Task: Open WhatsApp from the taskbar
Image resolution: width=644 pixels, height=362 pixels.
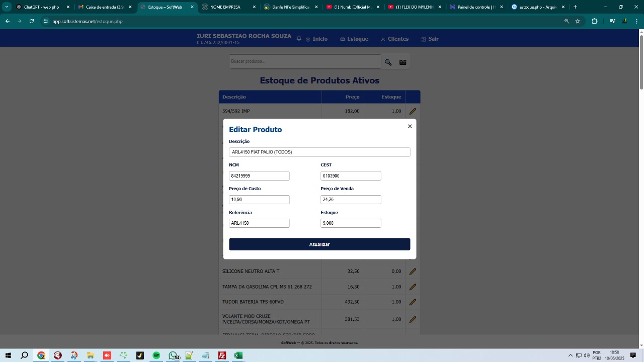Action: pyautogui.click(x=173, y=355)
